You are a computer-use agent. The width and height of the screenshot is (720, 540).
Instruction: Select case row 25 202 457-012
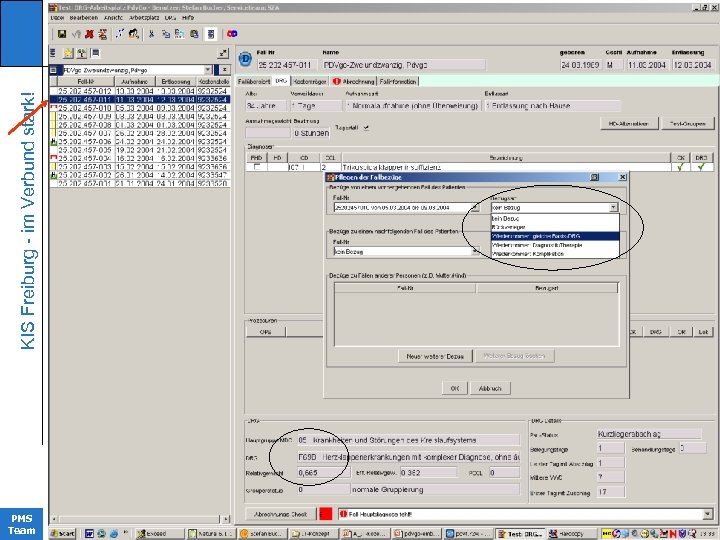(140, 91)
